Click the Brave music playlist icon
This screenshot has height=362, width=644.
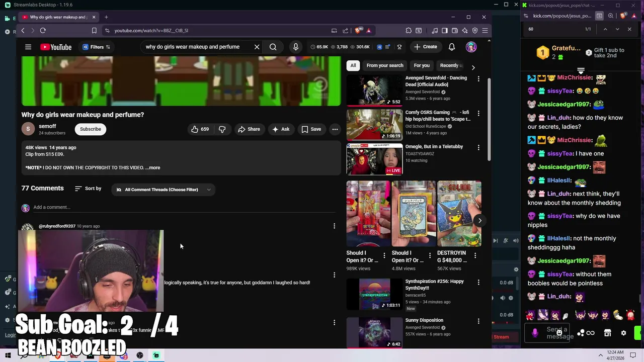435,31
